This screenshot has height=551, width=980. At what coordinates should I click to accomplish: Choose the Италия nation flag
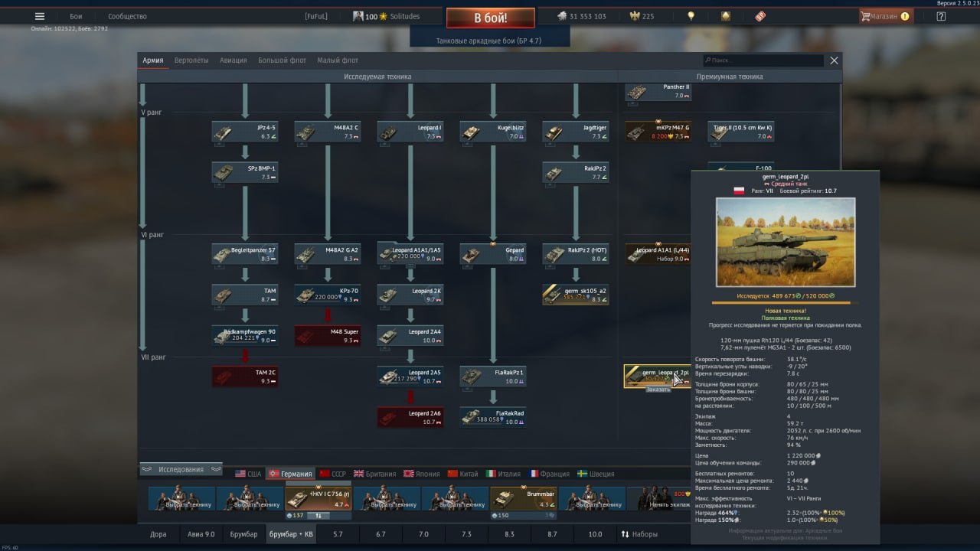[x=504, y=474]
